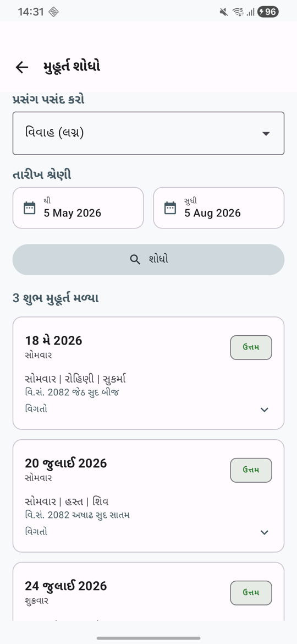Tap the Wi-Fi icon in status bar
Viewport: 297px width, 644px height.
238,12
